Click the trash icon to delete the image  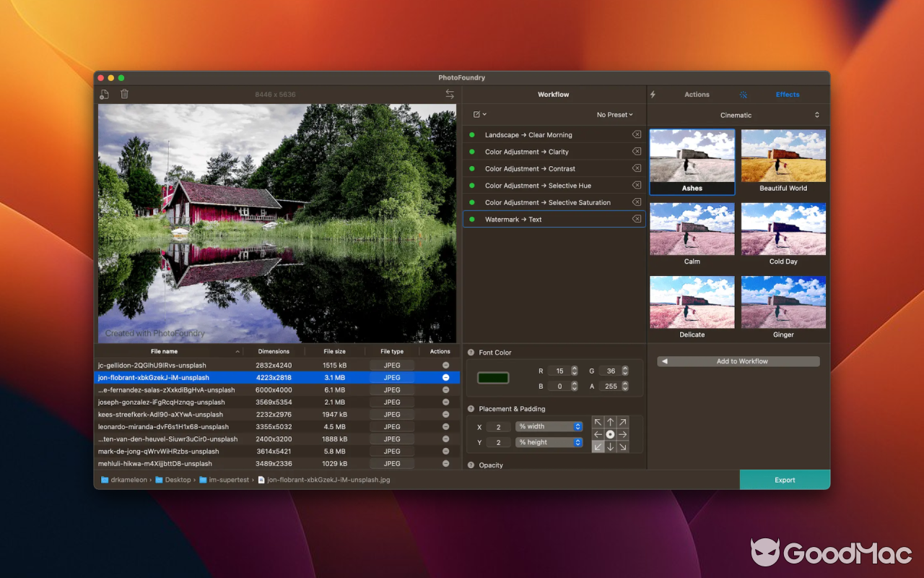coord(123,94)
